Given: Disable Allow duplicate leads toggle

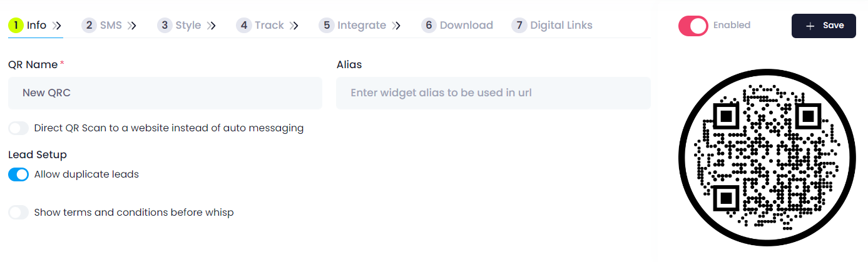Looking at the screenshot, I should [19, 174].
